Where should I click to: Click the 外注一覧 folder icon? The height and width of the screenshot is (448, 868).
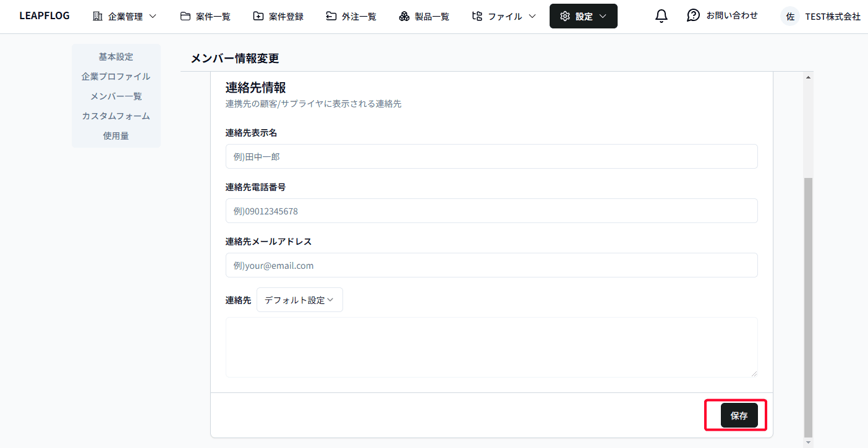click(331, 16)
